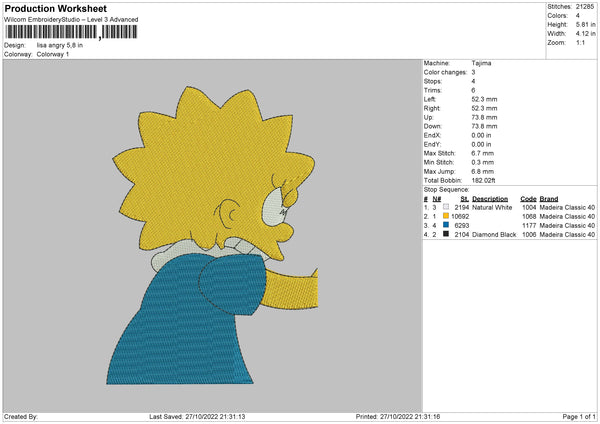Click the 'Brand' column header
This screenshot has height=424, width=600.
click(x=549, y=199)
